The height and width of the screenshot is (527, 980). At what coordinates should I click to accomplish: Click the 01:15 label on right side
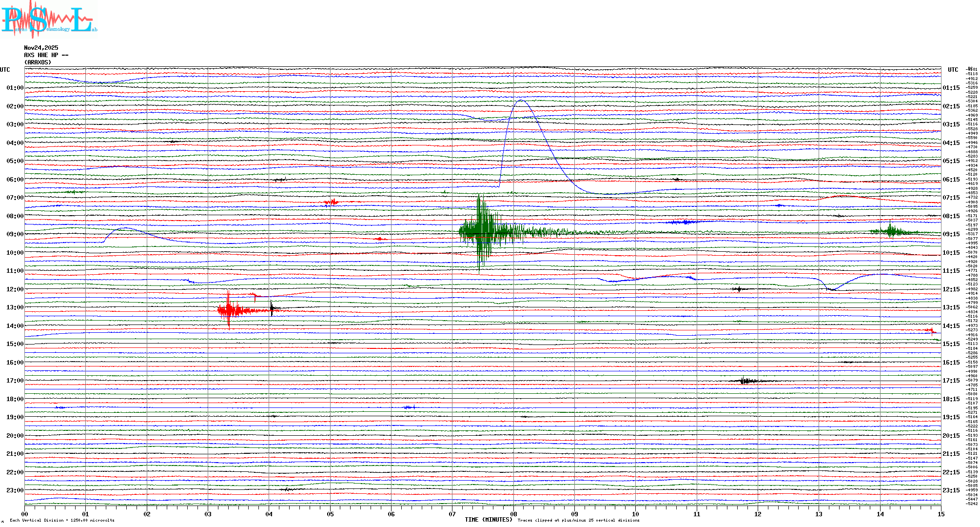pos(951,88)
